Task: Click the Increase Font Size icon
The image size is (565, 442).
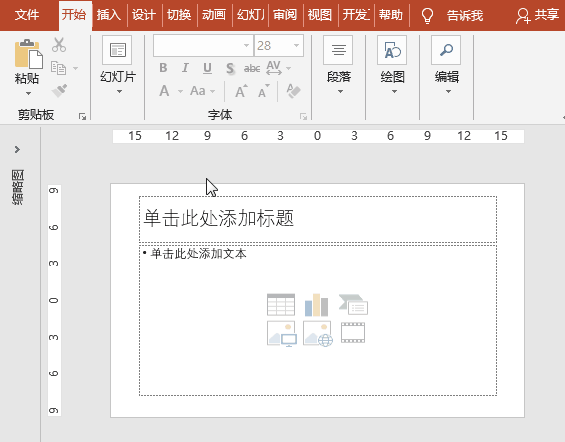Action: tap(241, 91)
